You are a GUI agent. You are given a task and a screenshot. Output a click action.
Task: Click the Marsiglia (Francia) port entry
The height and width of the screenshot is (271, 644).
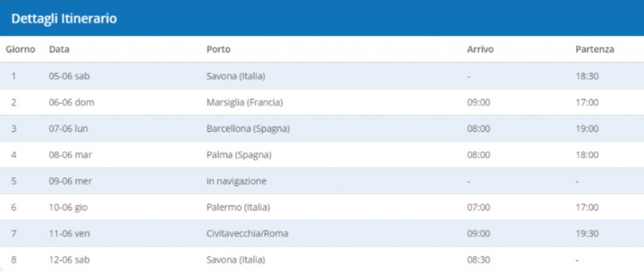point(245,102)
